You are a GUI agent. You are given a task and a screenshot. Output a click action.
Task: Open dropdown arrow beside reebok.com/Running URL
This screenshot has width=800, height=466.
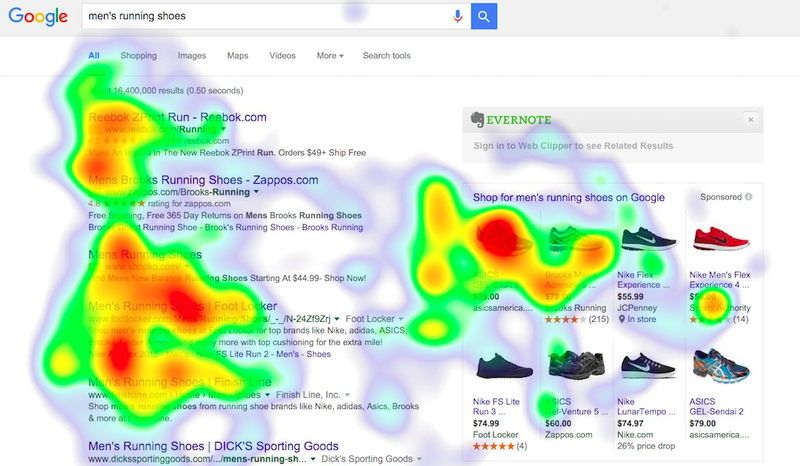coord(223,129)
